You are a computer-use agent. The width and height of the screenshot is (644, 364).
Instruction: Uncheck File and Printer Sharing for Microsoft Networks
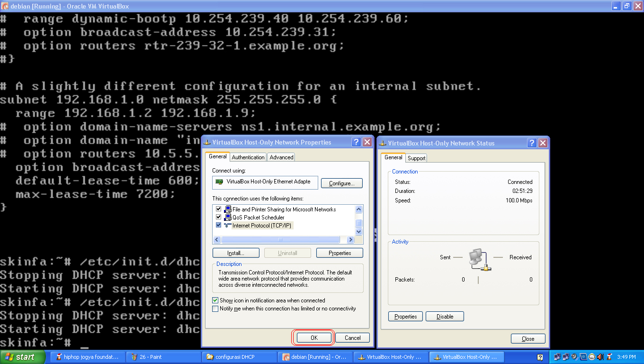click(218, 209)
